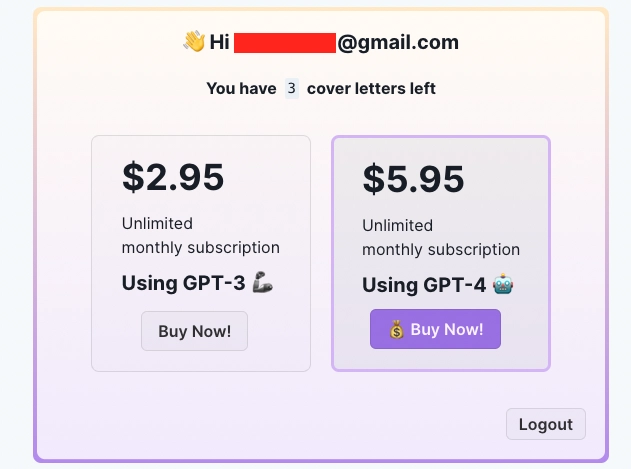This screenshot has width=631, height=469.
Task: Click the 'You have' text
Action: point(241,89)
